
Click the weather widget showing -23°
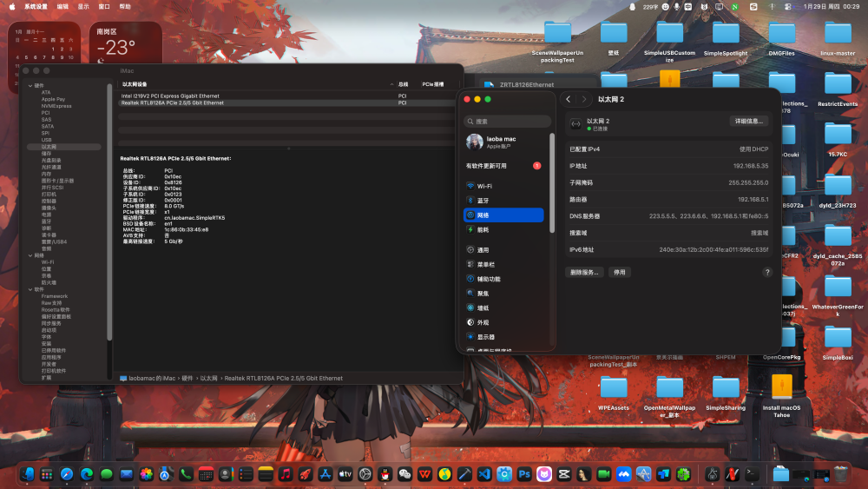pos(126,43)
